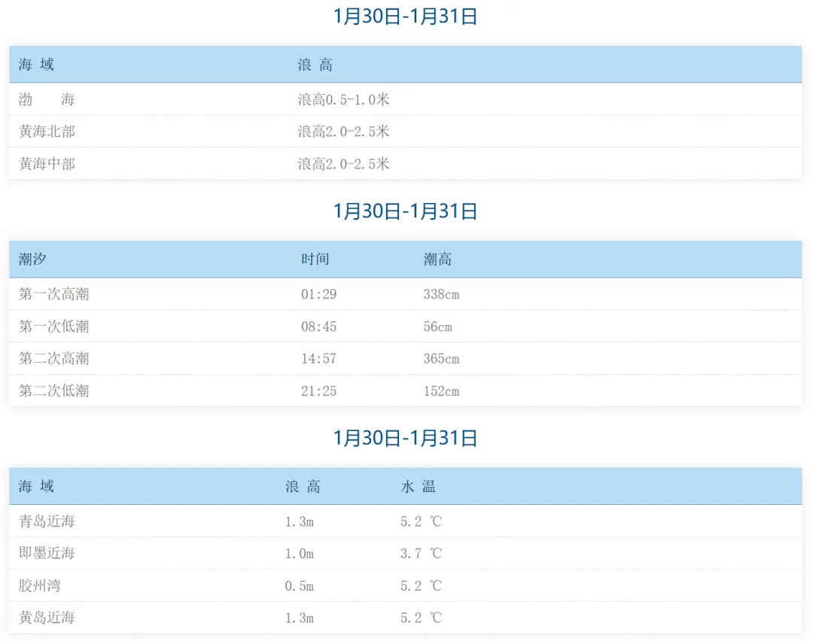
Task: Click the tide height 338cm
Action: pyautogui.click(x=441, y=294)
